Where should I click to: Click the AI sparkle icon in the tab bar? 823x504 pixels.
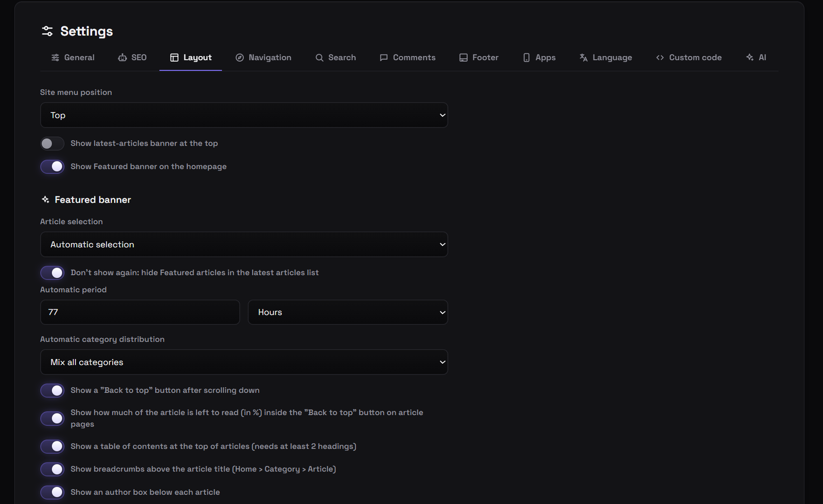tap(750, 58)
